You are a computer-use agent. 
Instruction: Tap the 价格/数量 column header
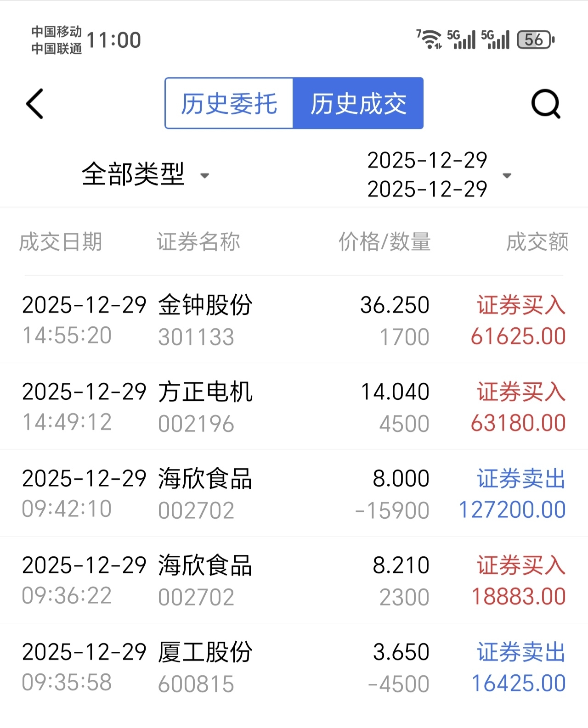pyautogui.click(x=384, y=242)
